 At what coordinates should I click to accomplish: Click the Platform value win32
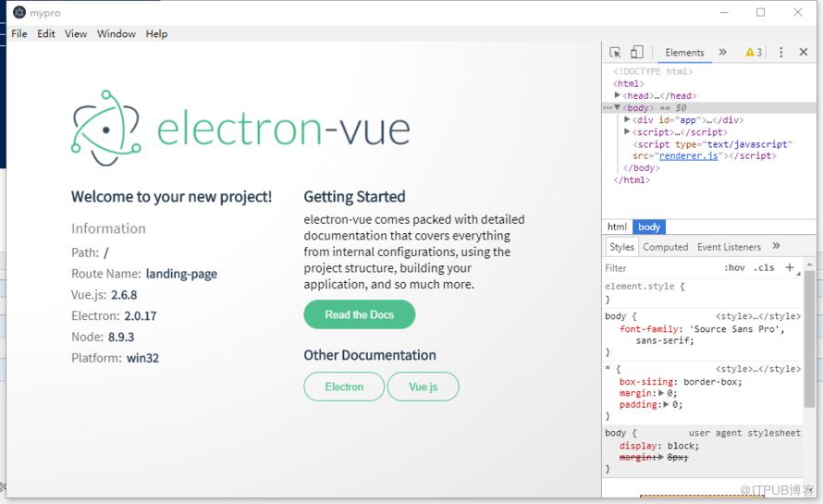pos(142,358)
